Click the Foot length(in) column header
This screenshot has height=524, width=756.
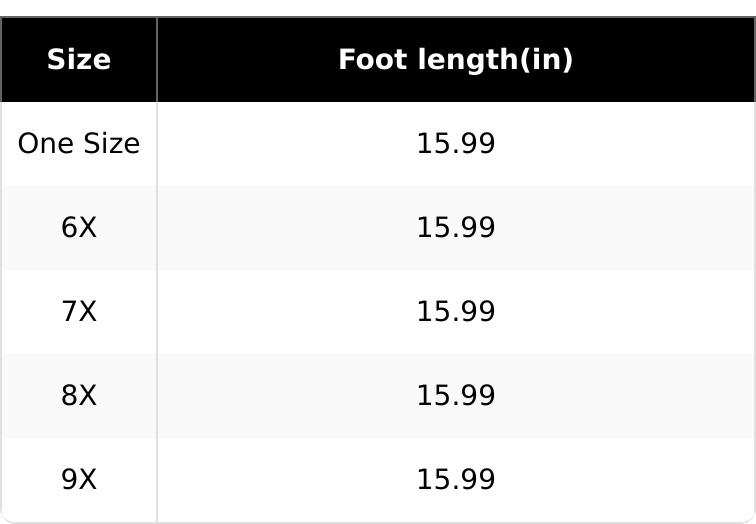pos(455,60)
